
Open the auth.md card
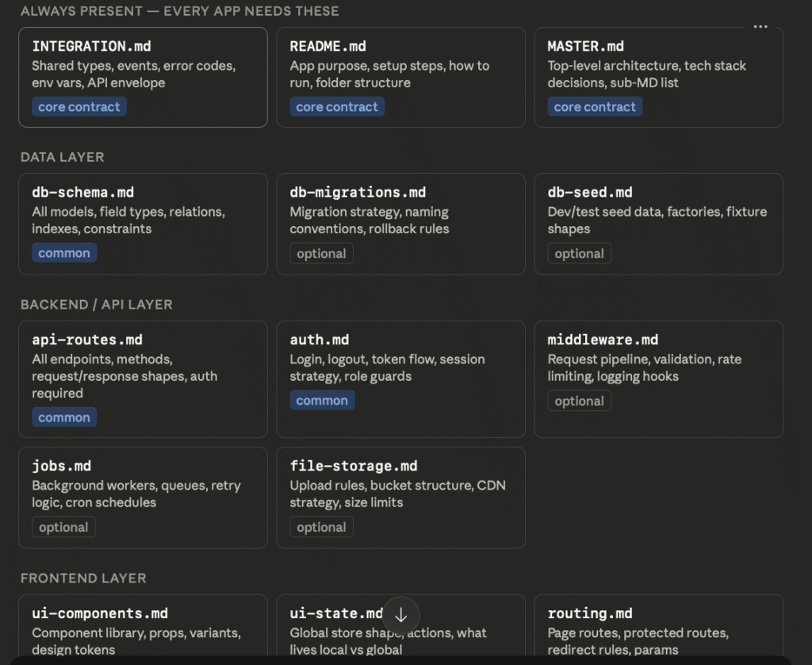[x=400, y=379]
